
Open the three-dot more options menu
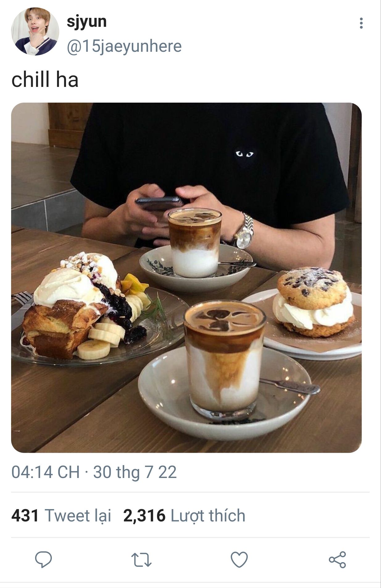pos(361,23)
